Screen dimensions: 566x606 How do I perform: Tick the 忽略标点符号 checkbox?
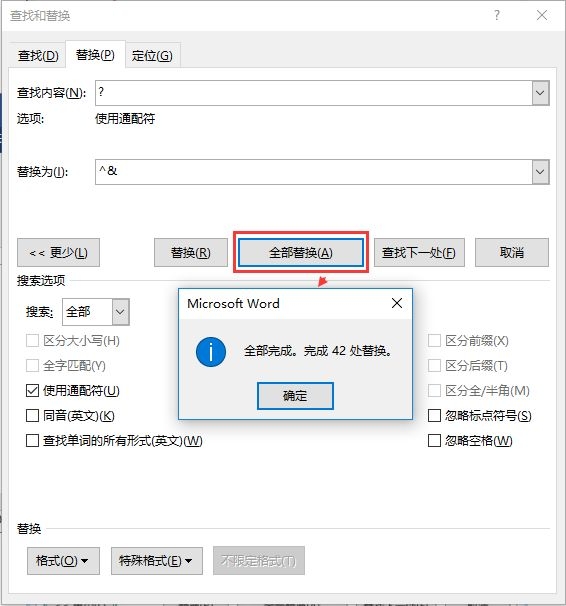(434, 416)
